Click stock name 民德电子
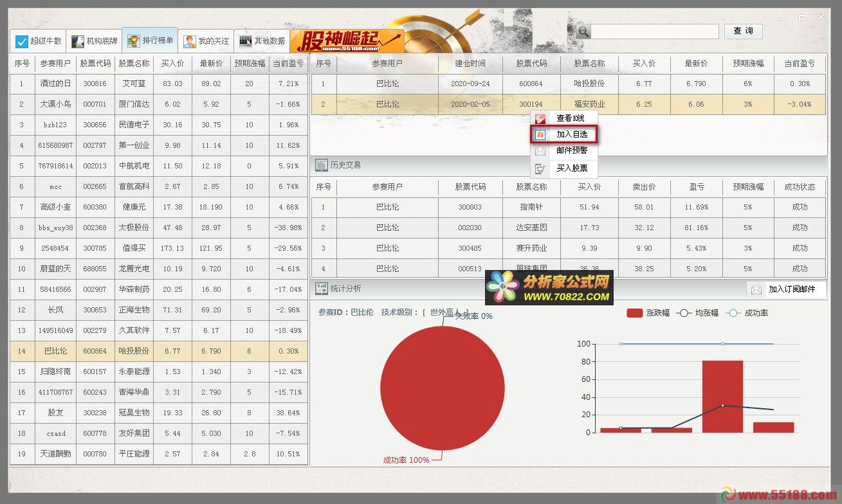 point(134,125)
